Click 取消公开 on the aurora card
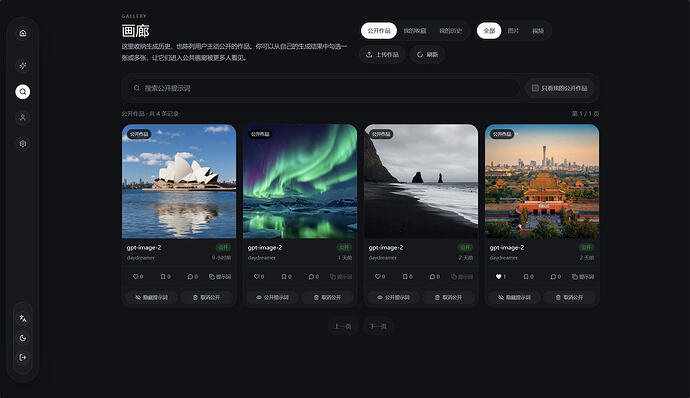 (x=327, y=298)
